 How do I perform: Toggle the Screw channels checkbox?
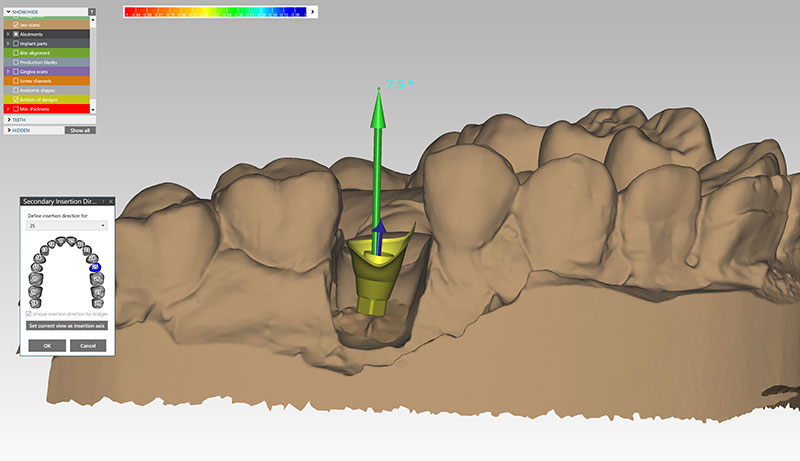pos(16,81)
